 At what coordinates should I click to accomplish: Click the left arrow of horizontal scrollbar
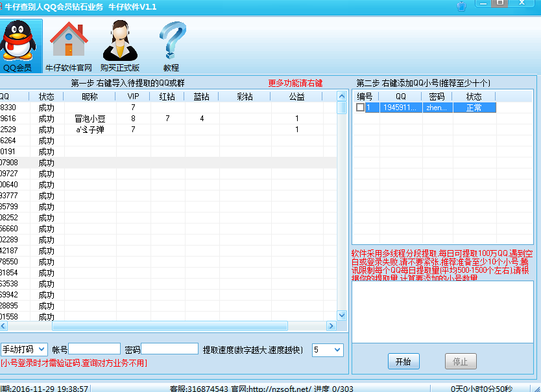tap(3, 326)
